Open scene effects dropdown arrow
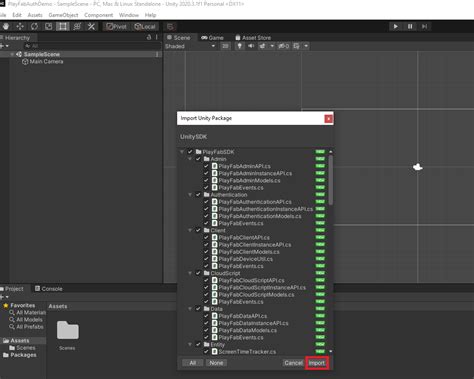Viewport: 474px width, 379px height. pos(272,46)
